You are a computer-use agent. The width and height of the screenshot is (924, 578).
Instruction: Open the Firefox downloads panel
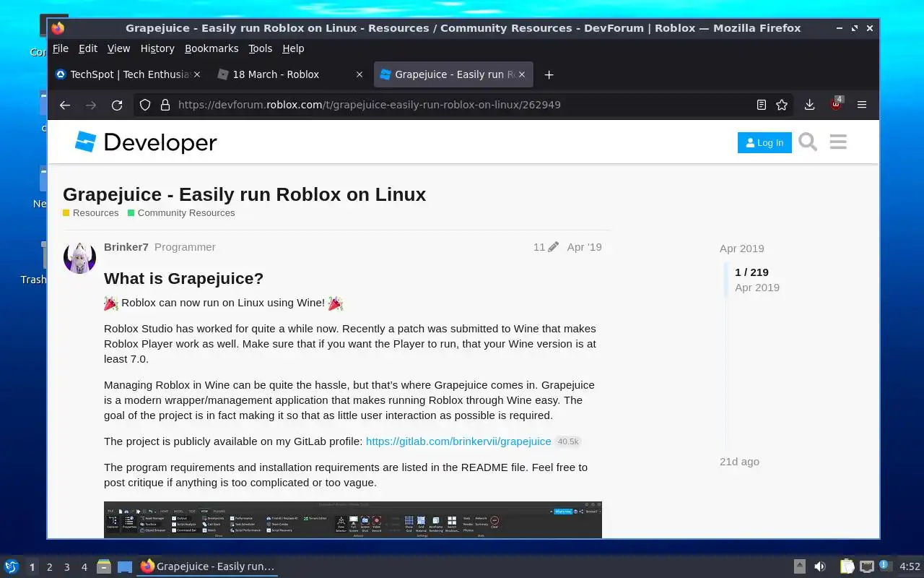pos(810,105)
